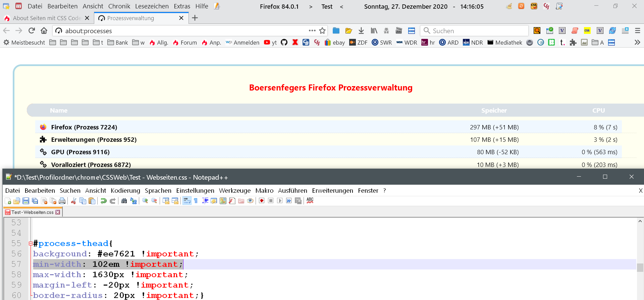The width and height of the screenshot is (644, 300).
Task: Click the Undo arrow in Notepad++ toolbar
Action: click(x=103, y=201)
